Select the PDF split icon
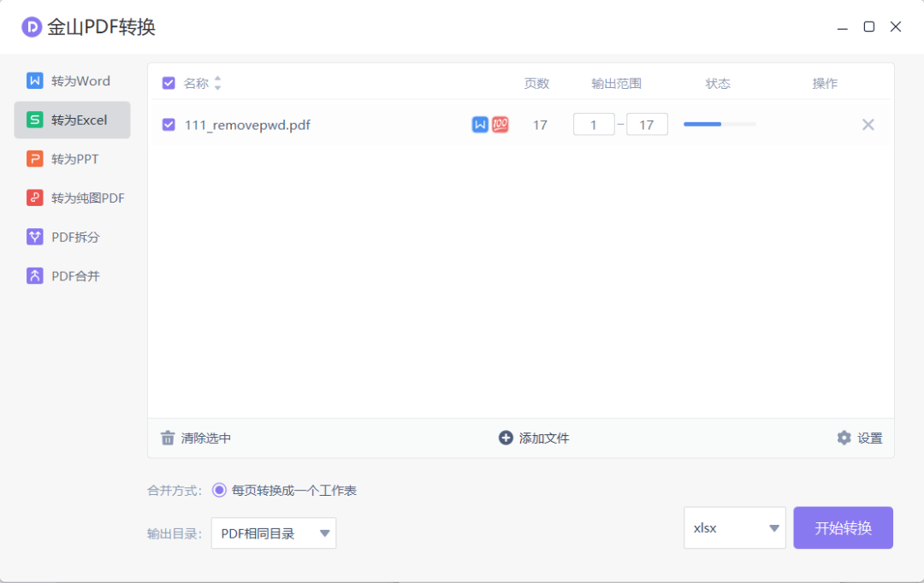The width and height of the screenshot is (924, 583). pyautogui.click(x=35, y=237)
